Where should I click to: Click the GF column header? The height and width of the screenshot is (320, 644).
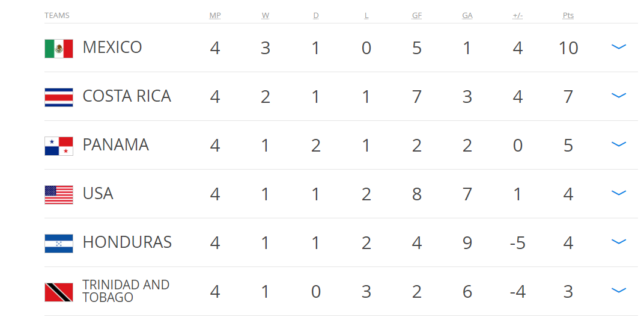[417, 16]
